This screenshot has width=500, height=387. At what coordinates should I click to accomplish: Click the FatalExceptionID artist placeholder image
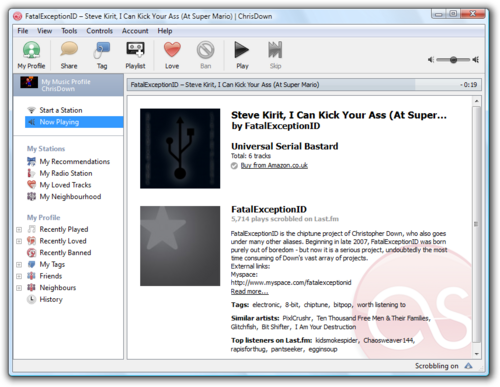click(x=180, y=246)
